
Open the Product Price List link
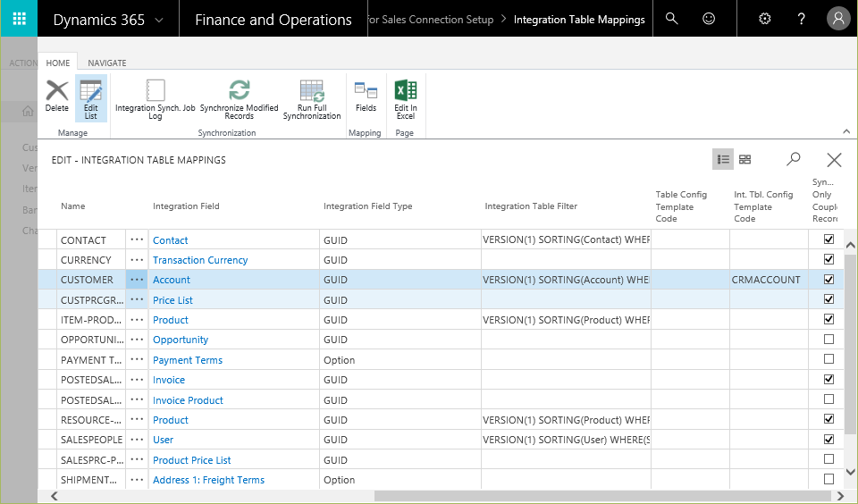point(191,460)
